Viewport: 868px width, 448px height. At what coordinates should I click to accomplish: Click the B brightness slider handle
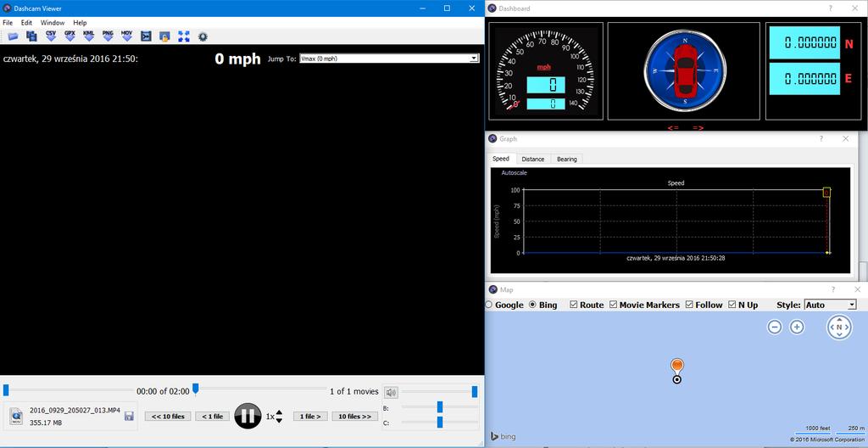pyautogui.click(x=440, y=407)
